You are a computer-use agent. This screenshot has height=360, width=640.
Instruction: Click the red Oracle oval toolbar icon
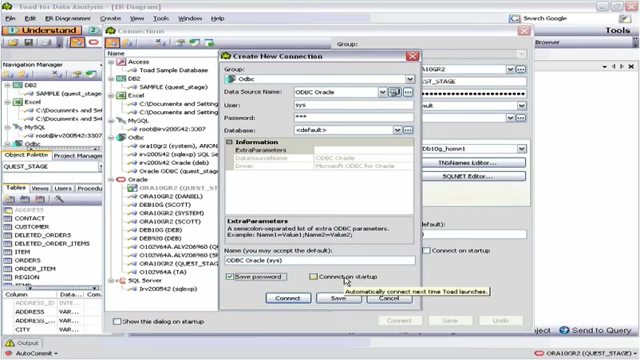point(93,42)
